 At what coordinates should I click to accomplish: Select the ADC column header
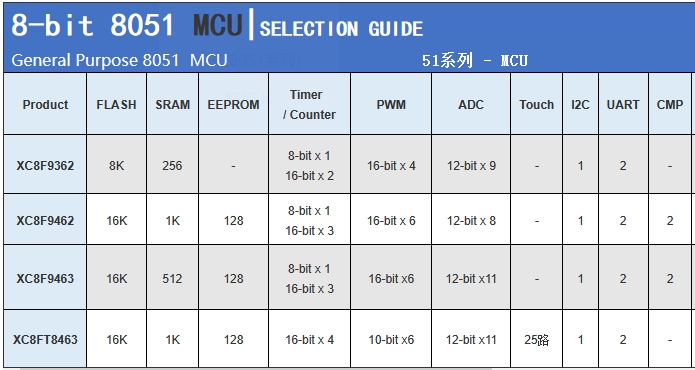click(x=471, y=105)
